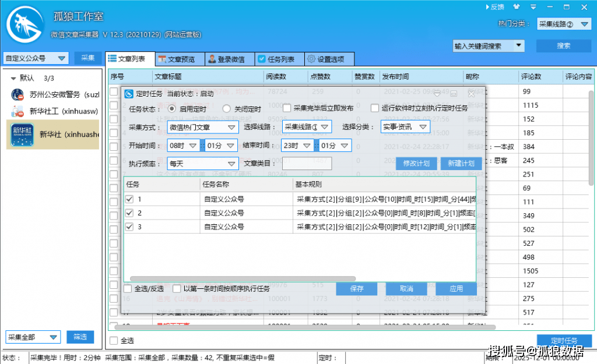Switch to the 任务列表 tab
The width and height of the screenshot is (597, 364).
[280, 59]
